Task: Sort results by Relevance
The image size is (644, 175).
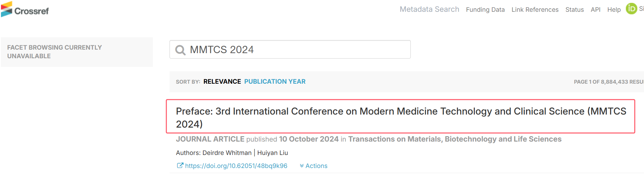Action: (222, 81)
